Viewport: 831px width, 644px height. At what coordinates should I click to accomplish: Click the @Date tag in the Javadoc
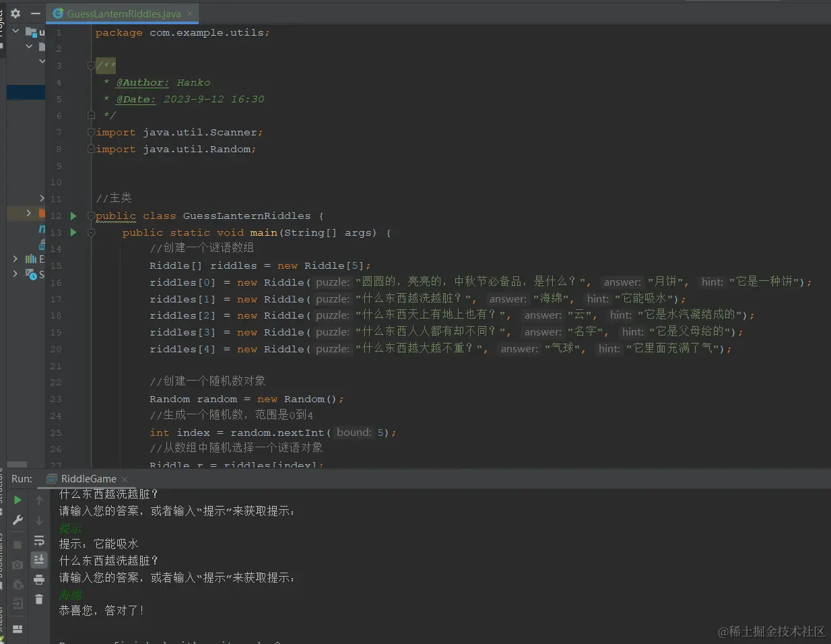click(136, 99)
